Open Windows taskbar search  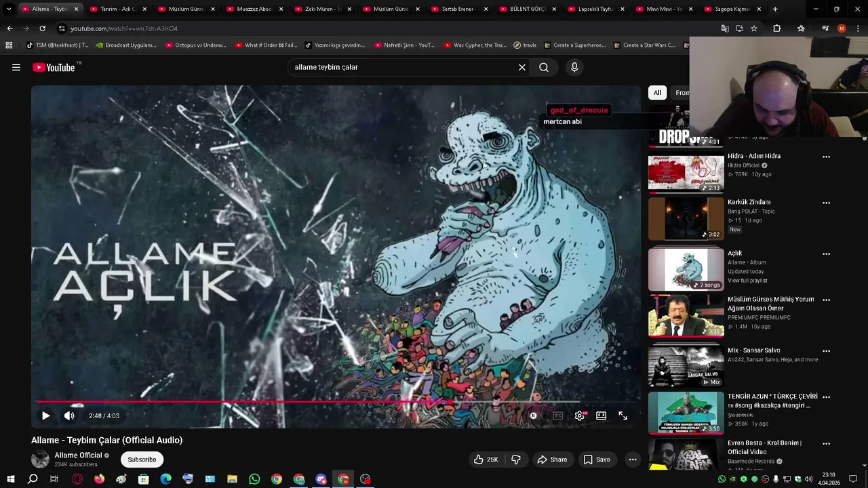pyautogui.click(x=33, y=479)
